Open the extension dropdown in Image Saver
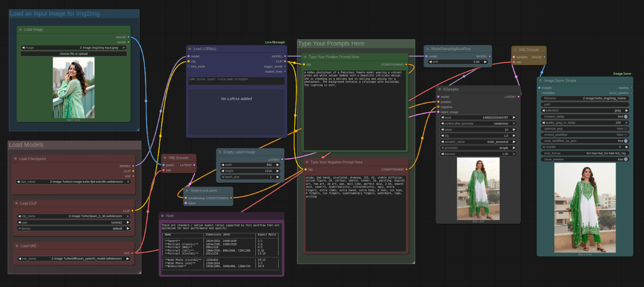644x287 pixels. [x=585, y=110]
